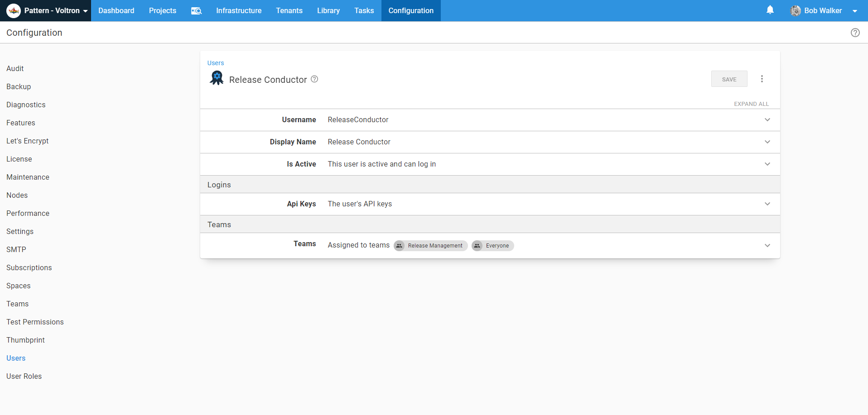The width and height of the screenshot is (868, 415).
Task: Open the space switcher via the Octopus logo
Action: (x=13, y=10)
